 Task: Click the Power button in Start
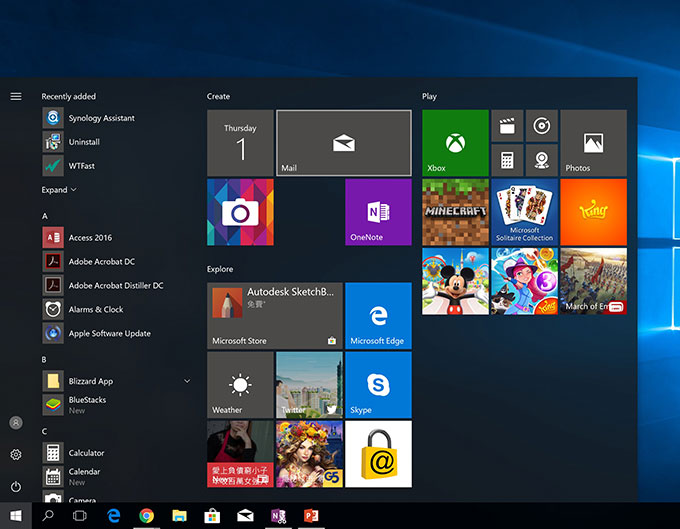16,487
